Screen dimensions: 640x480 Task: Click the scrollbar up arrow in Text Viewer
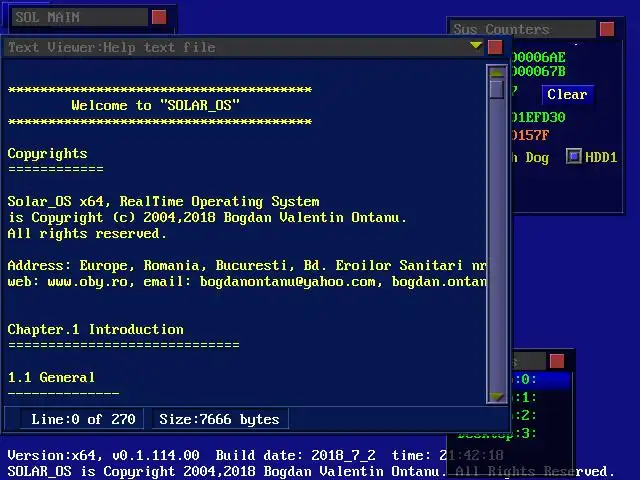point(497,72)
